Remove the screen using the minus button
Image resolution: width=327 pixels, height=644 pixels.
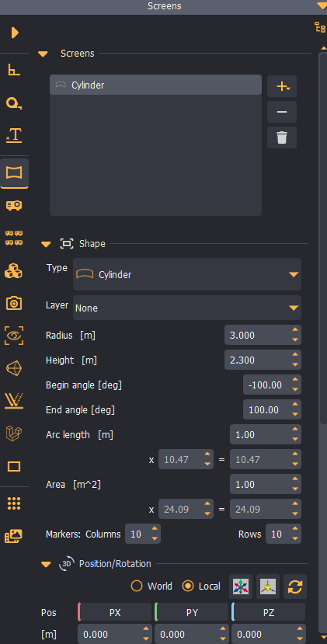282,112
